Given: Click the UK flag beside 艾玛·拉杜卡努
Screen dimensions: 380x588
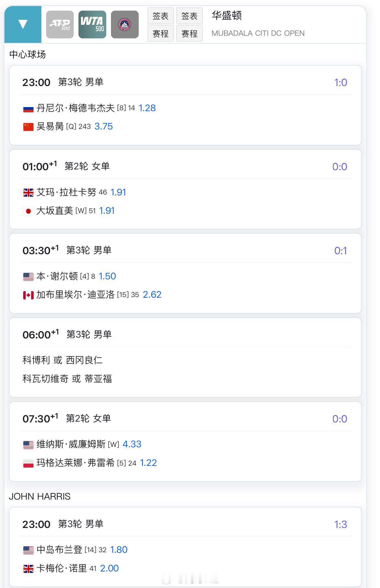Looking at the screenshot, I should coord(28,193).
